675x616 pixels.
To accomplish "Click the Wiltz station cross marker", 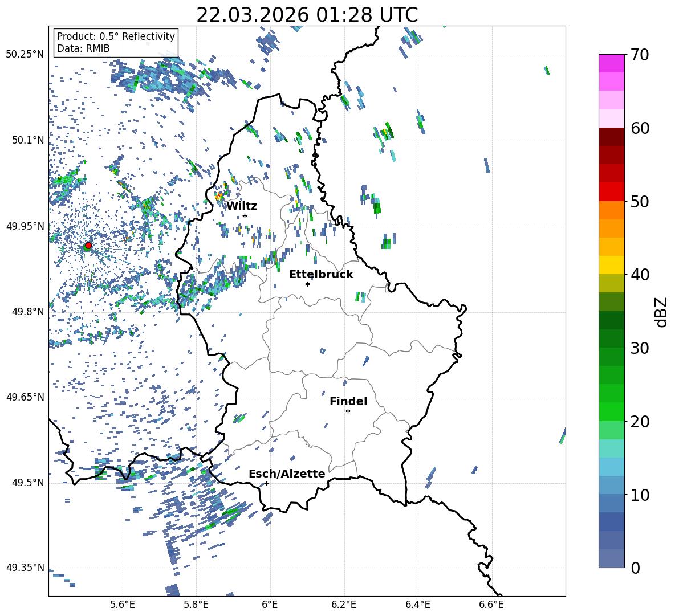I will 245,215.
